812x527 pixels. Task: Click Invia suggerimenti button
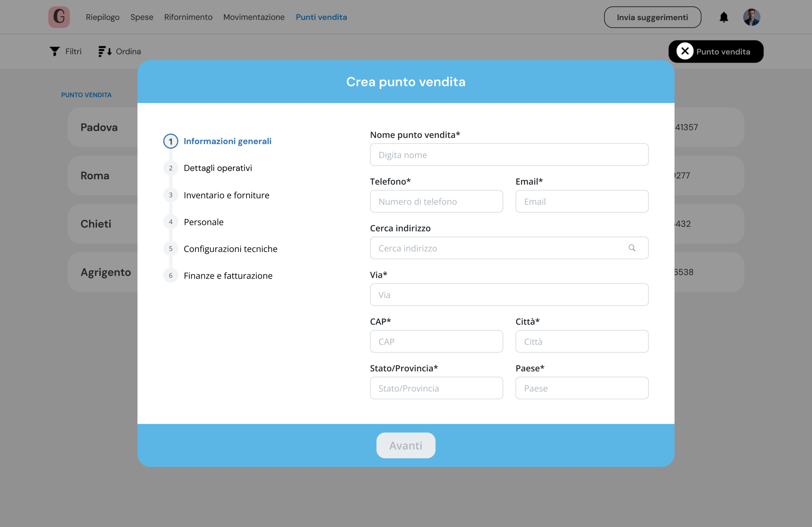652,17
